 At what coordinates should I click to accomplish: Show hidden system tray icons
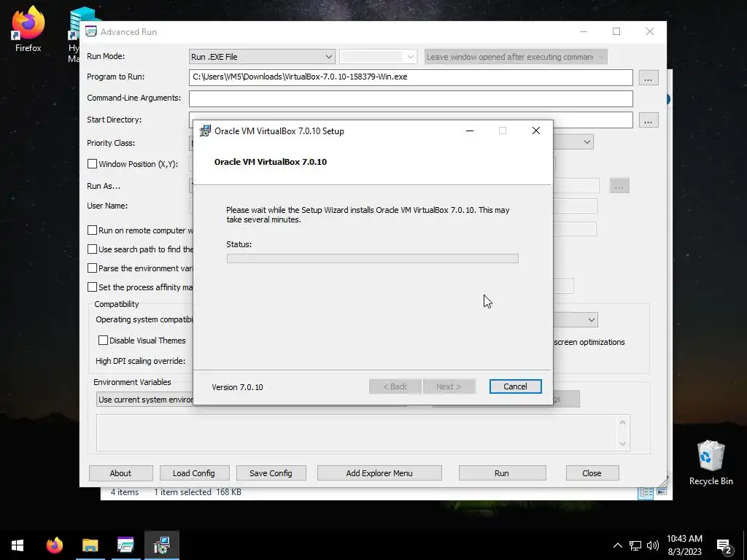(x=617, y=545)
